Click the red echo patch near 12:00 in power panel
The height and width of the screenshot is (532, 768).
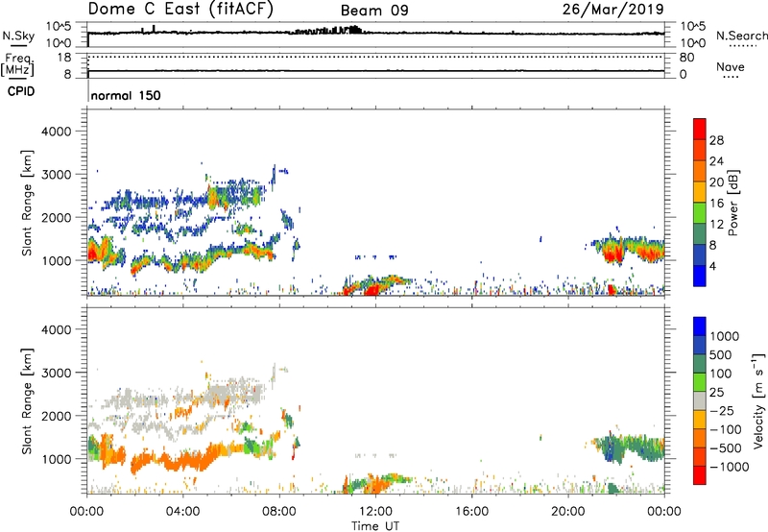[372, 289]
